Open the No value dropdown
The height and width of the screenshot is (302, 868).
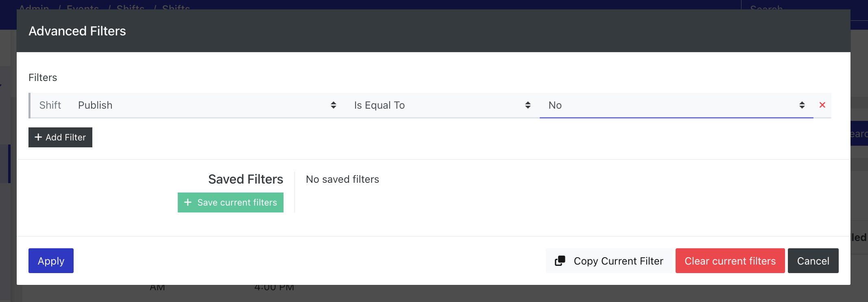point(676,105)
